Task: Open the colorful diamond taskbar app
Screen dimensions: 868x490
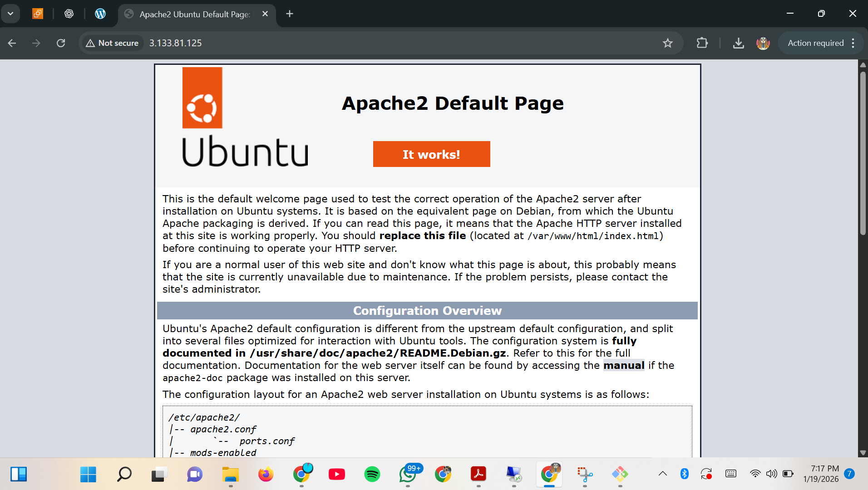Action: (620, 474)
